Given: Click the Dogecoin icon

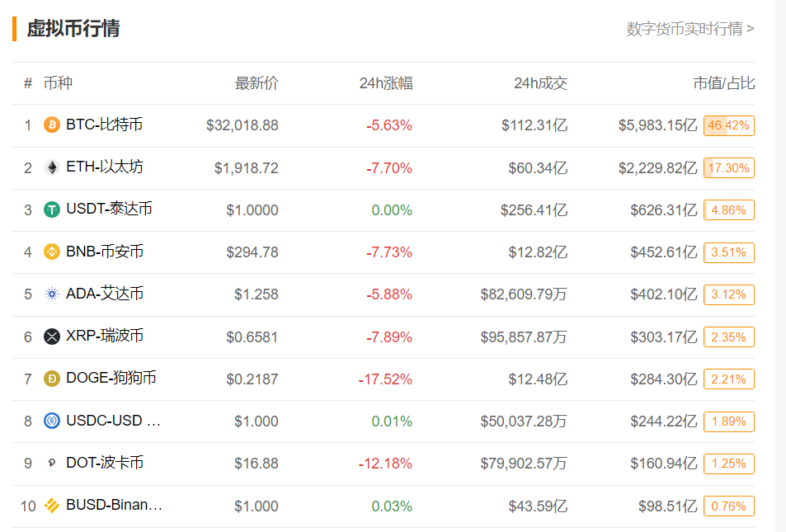Looking at the screenshot, I should pyautogui.click(x=52, y=379).
